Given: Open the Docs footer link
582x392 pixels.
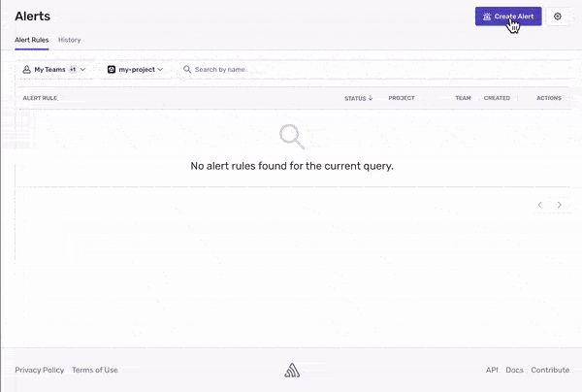Looking at the screenshot, I should coord(514,370).
